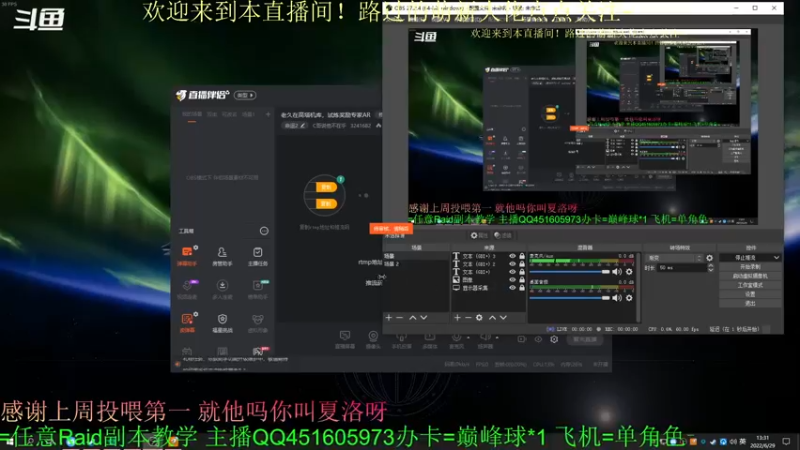Switch to first scene tab in 直播伴侣
800x450 pixels.
click(192, 115)
